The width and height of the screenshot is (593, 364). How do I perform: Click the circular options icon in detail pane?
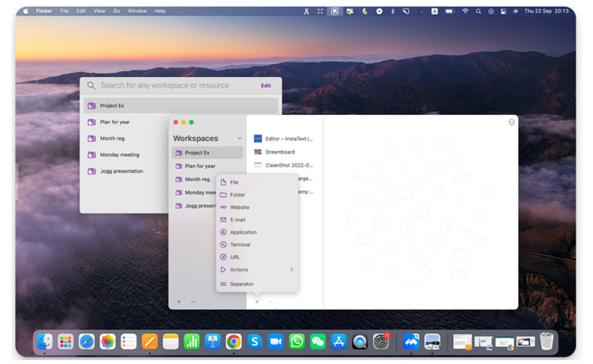pyautogui.click(x=511, y=122)
